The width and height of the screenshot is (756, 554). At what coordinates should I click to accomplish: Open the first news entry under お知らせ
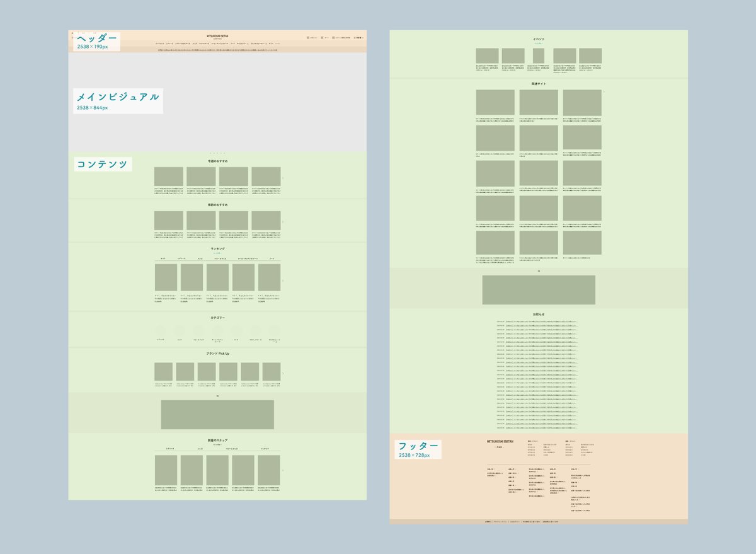pos(537,321)
